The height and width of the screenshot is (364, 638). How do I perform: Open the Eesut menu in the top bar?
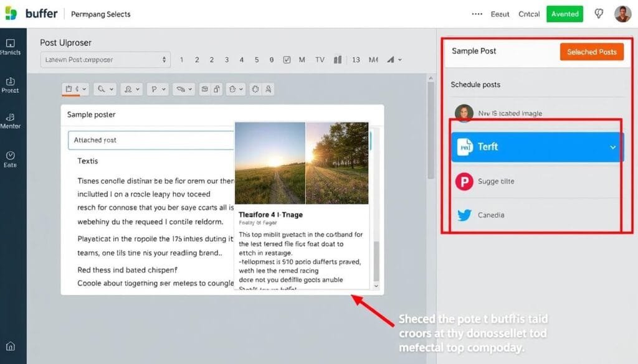[500, 14]
